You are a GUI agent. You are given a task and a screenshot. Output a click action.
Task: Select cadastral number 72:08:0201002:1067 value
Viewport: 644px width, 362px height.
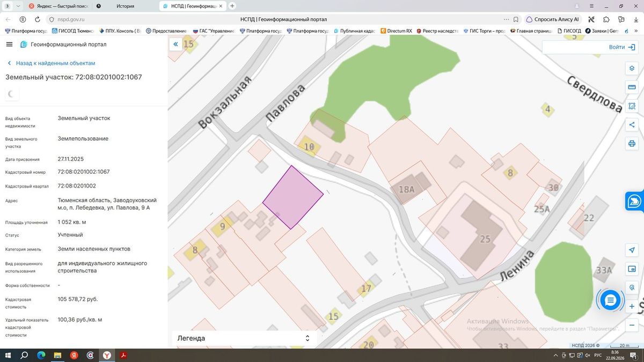[x=84, y=172]
